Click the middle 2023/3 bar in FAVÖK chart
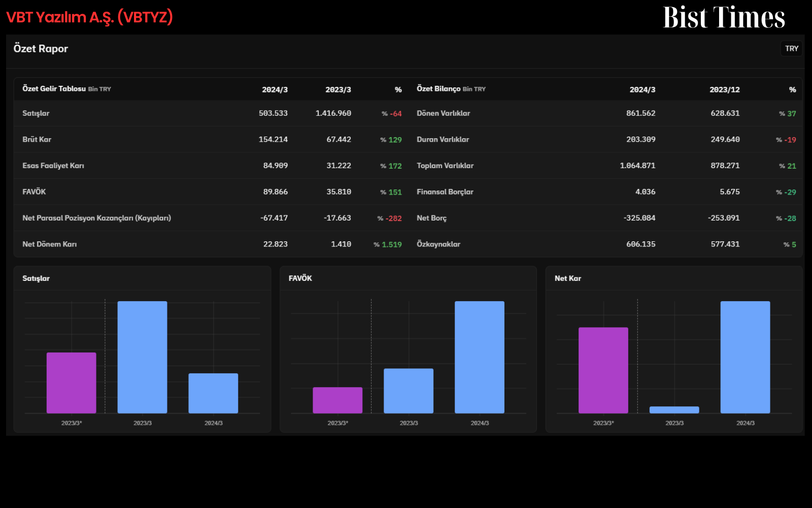 [409, 391]
